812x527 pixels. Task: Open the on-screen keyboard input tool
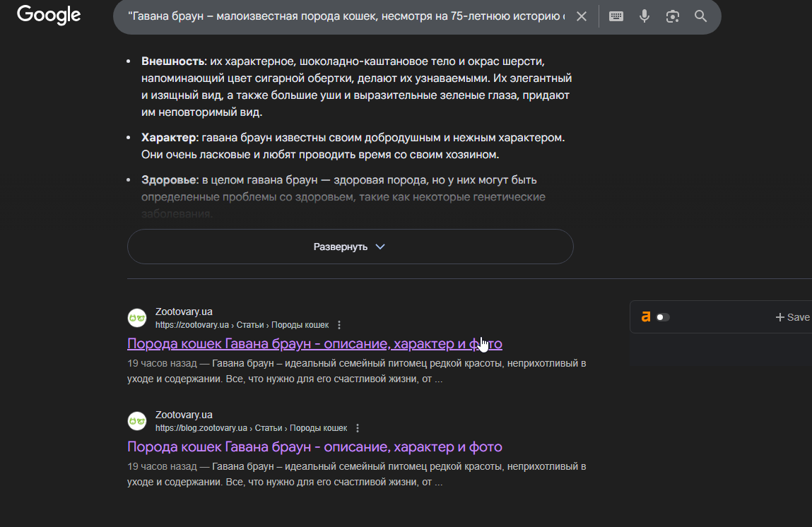coord(616,16)
